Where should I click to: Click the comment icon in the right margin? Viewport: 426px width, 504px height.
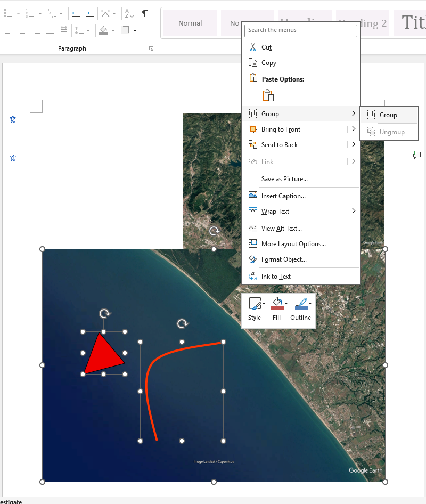point(417,155)
